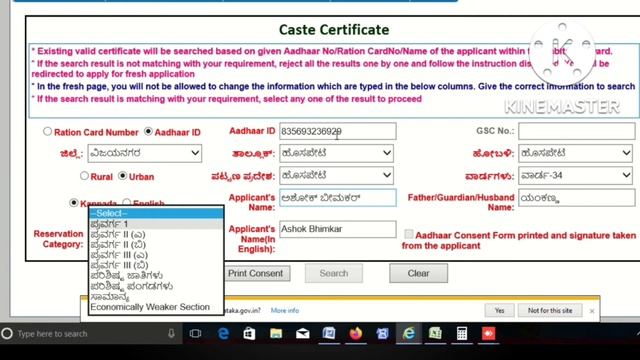Click the Aadhaar ID input field
Screen dimensions: 640x360
tap(338, 131)
